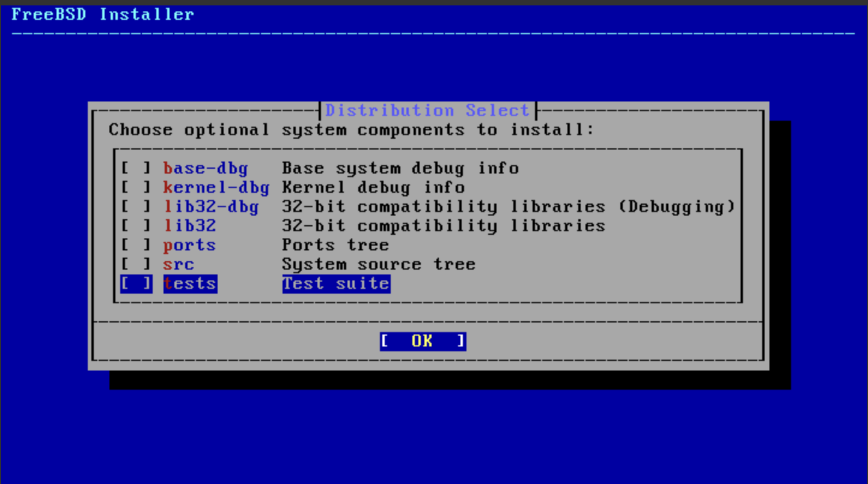Image resolution: width=868 pixels, height=484 pixels.
Task: Click the 'Ports tree' description
Action: 335,245
